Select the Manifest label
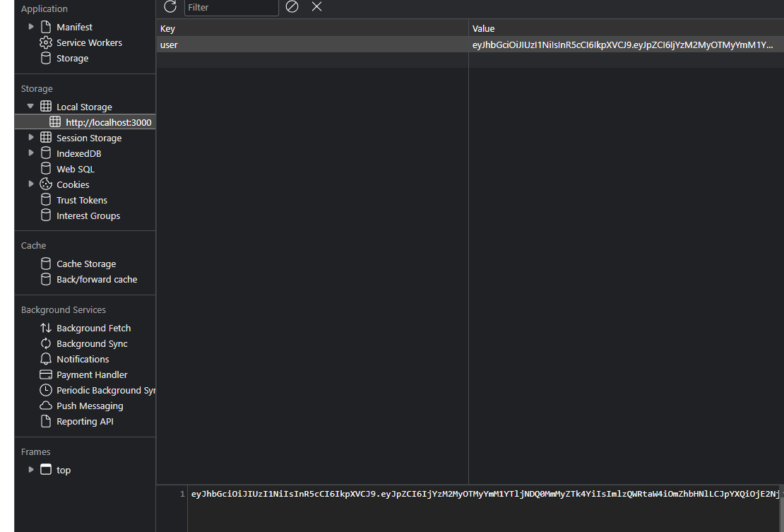Image resolution: width=784 pixels, height=532 pixels. [x=74, y=27]
